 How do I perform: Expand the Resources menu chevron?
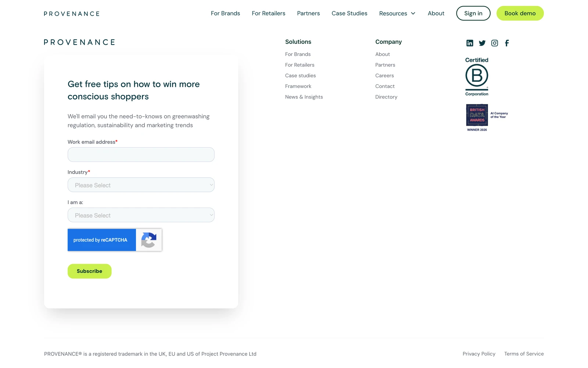click(x=413, y=14)
